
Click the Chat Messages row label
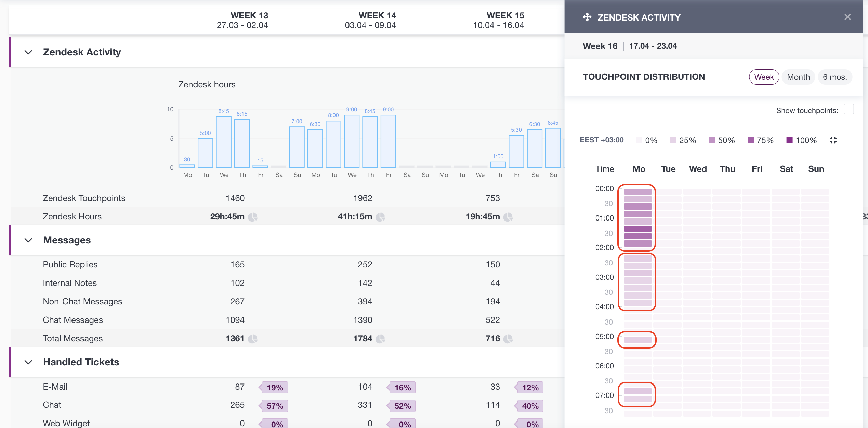pyautogui.click(x=73, y=320)
